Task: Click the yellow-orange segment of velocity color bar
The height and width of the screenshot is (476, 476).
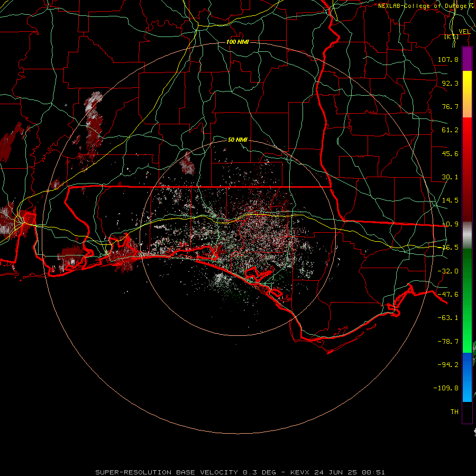Action: (x=467, y=94)
